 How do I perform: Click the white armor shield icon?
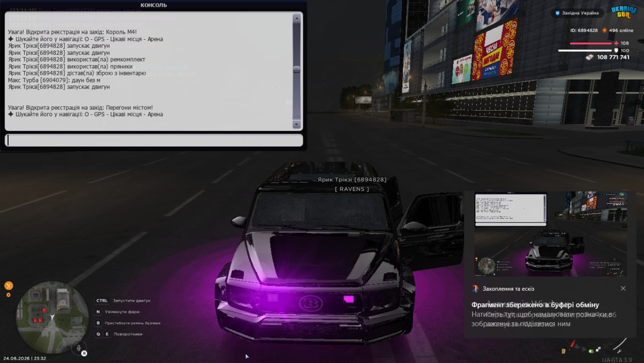coord(616,50)
